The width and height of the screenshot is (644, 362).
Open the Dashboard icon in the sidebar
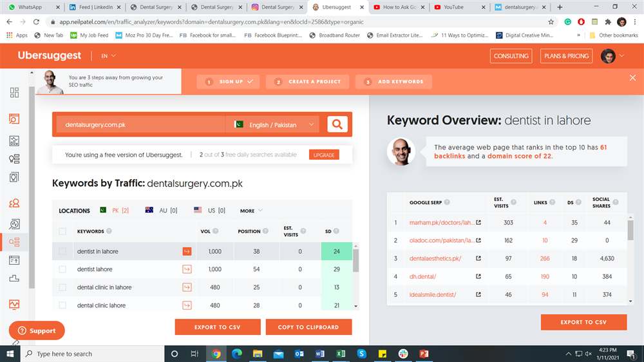pyautogui.click(x=14, y=93)
